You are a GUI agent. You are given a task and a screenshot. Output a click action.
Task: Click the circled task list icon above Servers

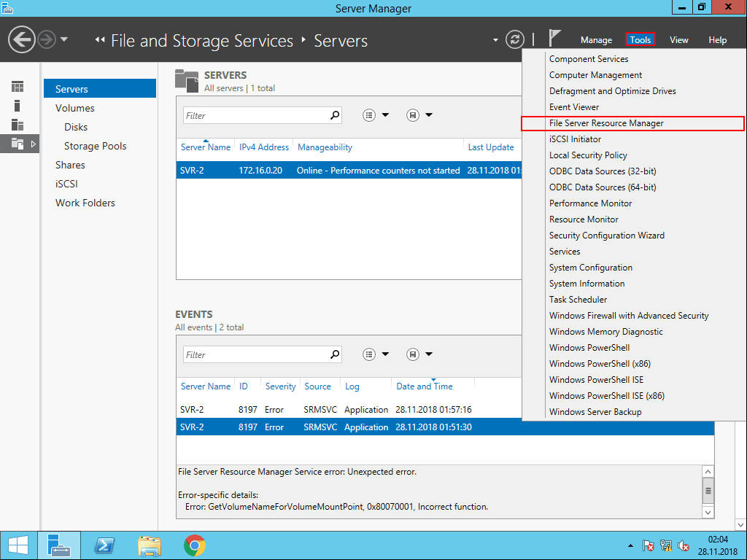point(369,114)
